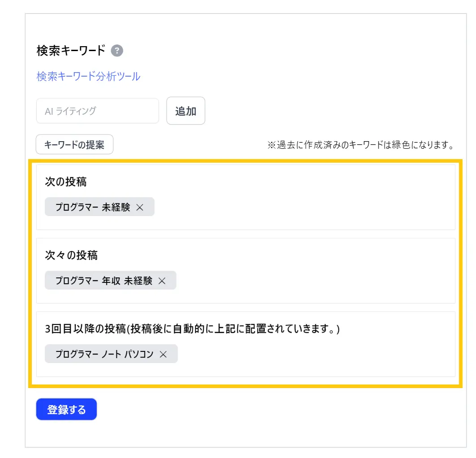Click the キーワードの提案 button
476x458 pixels.
[74, 145]
